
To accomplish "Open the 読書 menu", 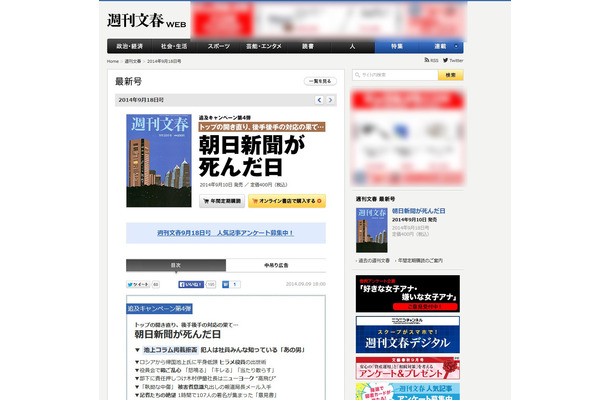I will (308, 46).
